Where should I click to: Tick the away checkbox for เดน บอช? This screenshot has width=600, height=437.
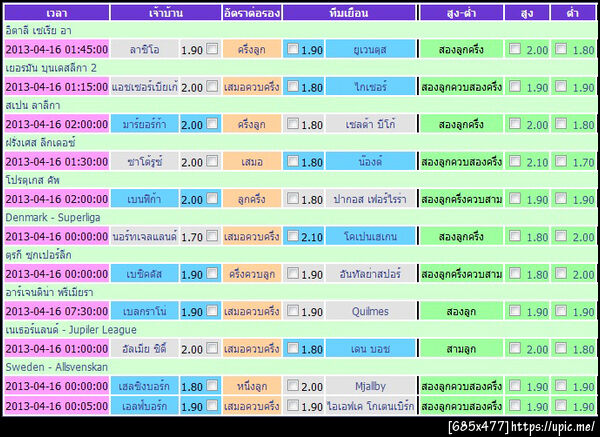(x=293, y=348)
